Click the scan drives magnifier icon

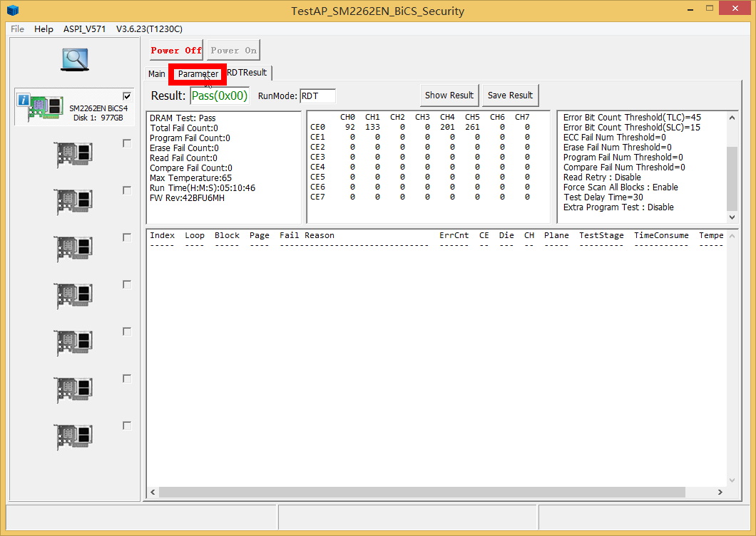pos(74,60)
